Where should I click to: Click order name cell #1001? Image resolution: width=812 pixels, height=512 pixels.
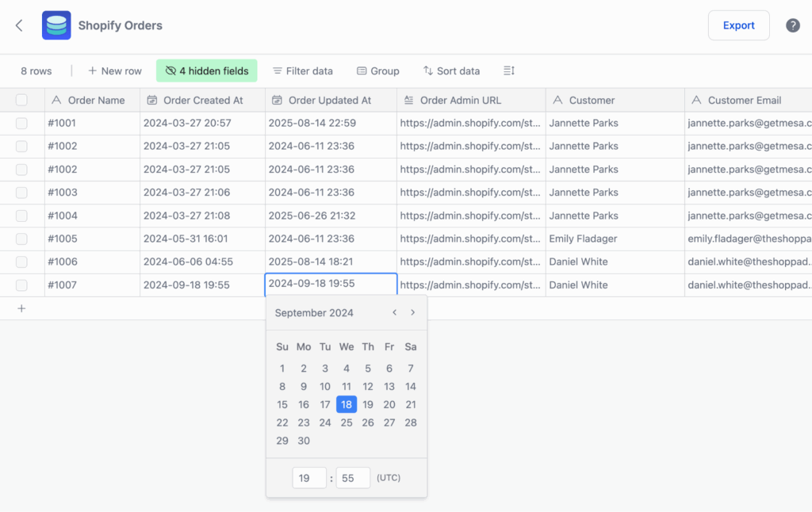[x=92, y=123]
